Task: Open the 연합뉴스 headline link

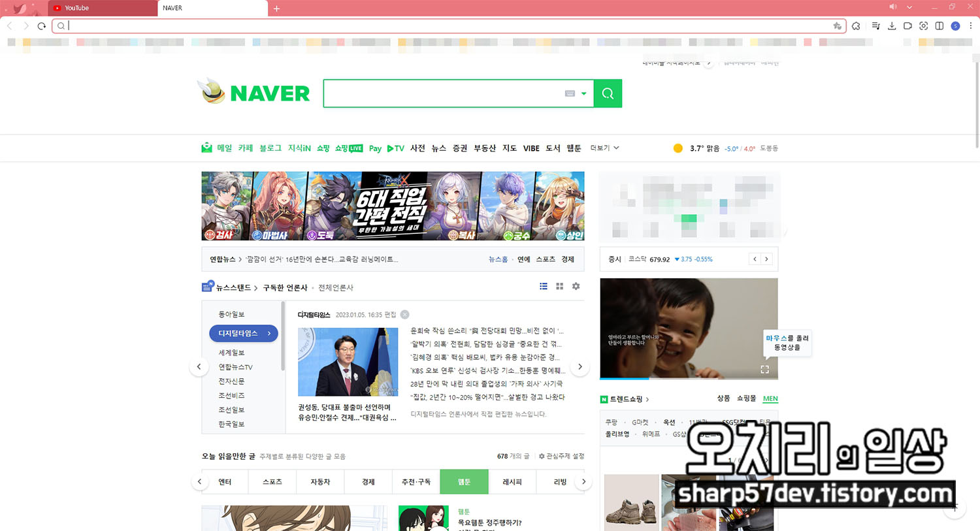Action: pos(321,259)
